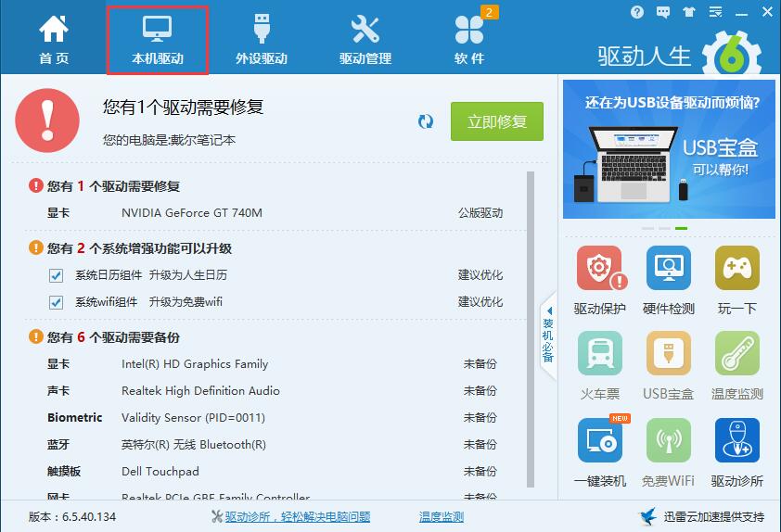This screenshot has width=781, height=532.
Task: Open the 外设驱动 tab
Action: tap(262, 40)
